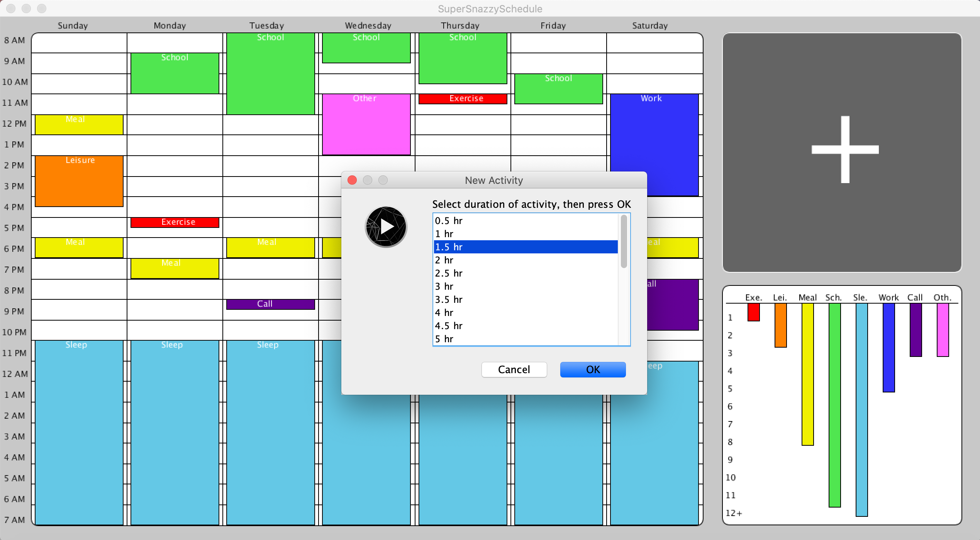This screenshot has height=540, width=980.
Task: Click the play icon in the dialog
Action: (x=386, y=227)
